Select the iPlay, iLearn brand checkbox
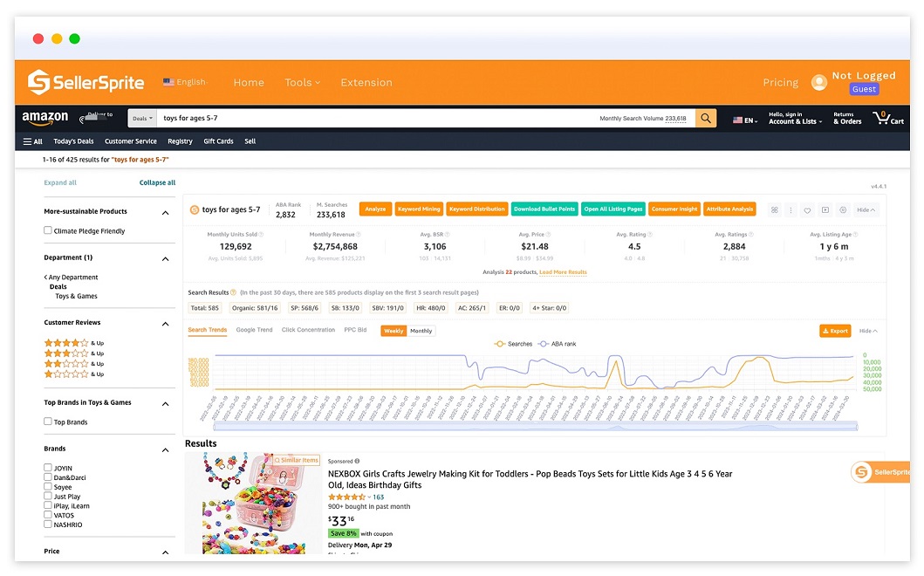This screenshot has height=576, width=924. coord(48,505)
